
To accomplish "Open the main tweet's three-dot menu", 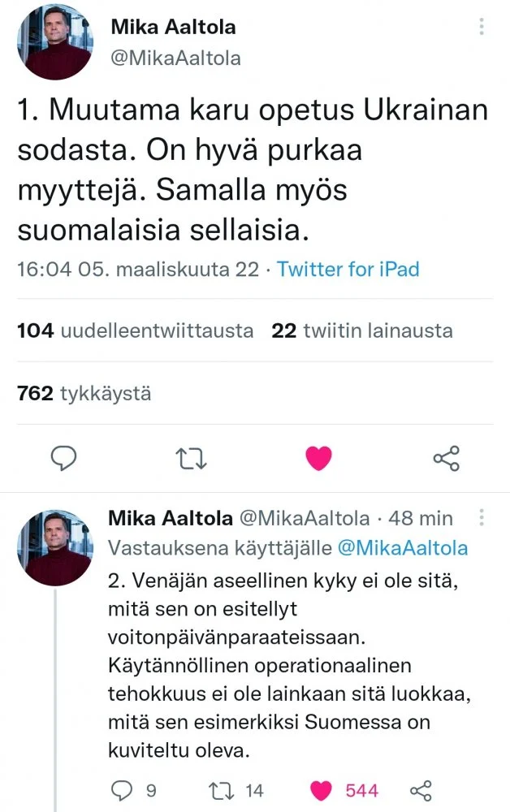I will 482,27.
